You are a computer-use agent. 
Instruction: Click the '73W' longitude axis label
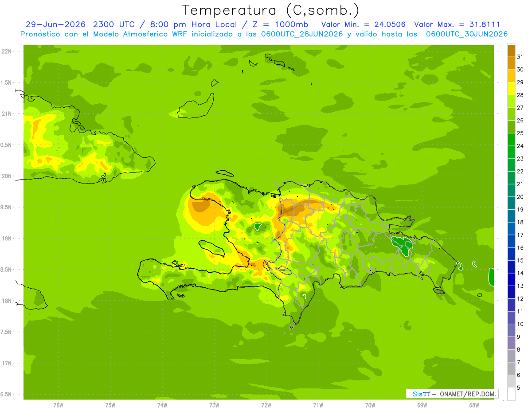pos(214,405)
